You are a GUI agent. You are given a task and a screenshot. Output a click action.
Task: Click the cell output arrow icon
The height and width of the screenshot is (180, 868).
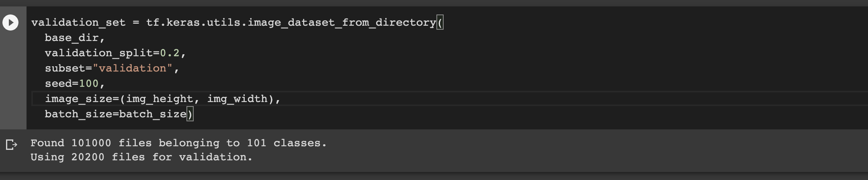pos(12,144)
